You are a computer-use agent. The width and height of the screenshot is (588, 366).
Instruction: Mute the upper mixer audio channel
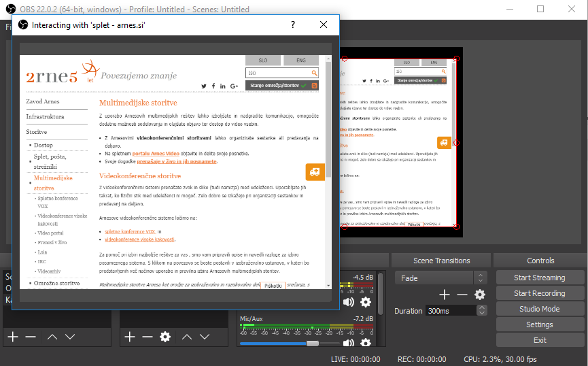pos(348,302)
